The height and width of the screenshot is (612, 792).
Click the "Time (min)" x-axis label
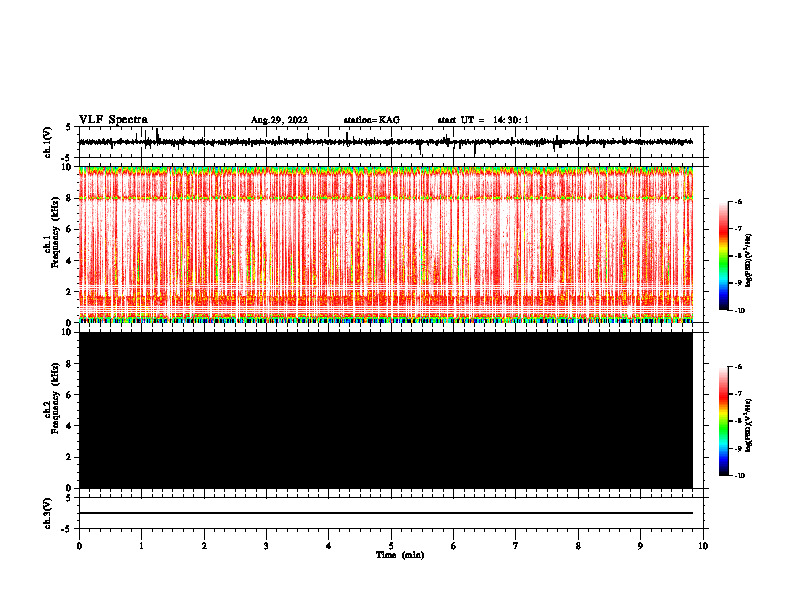pos(400,555)
